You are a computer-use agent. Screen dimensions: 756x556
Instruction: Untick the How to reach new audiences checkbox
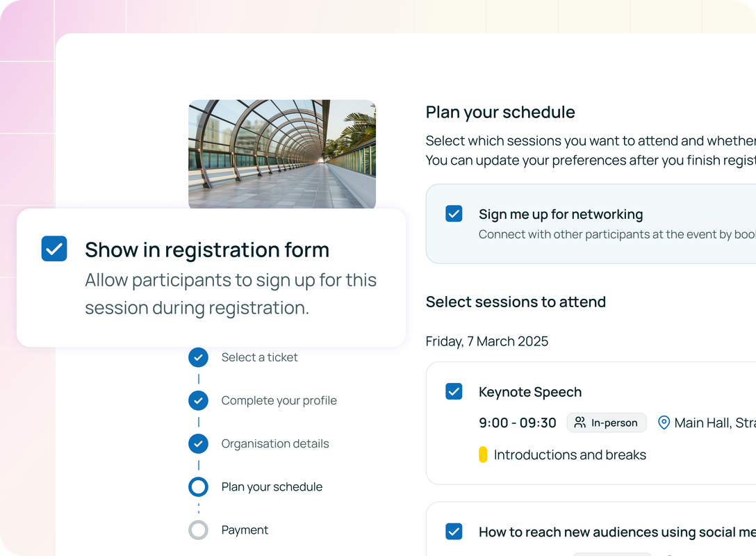pos(454,532)
